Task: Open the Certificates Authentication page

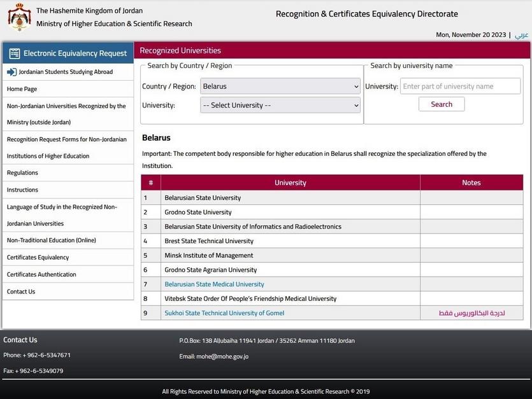Action: (41, 274)
